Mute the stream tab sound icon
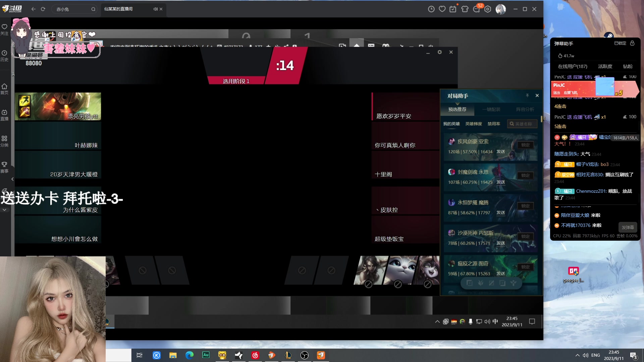This screenshot has width=644, height=362. 155,9
